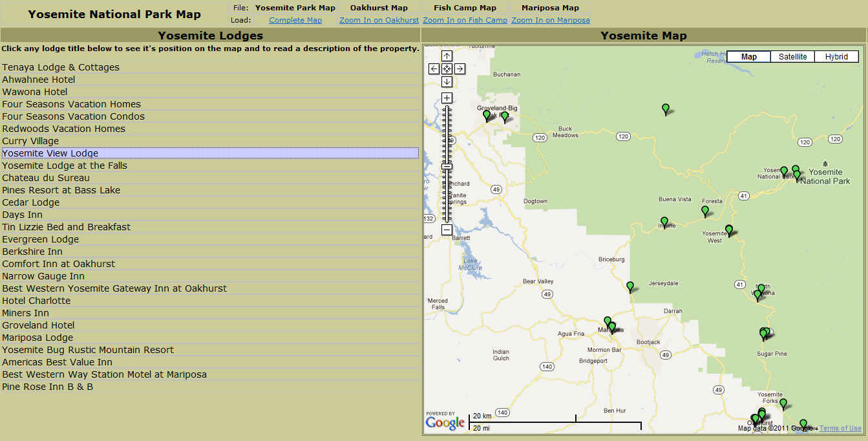Switch map view to Satellite
The width and height of the screenshot is (868, 441).
[x=792, y=57]
